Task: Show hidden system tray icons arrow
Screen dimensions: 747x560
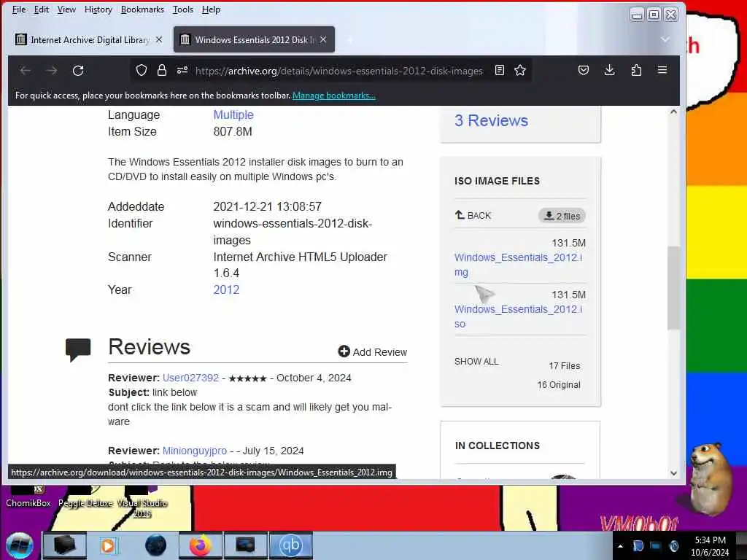Action: click(620, 546)
